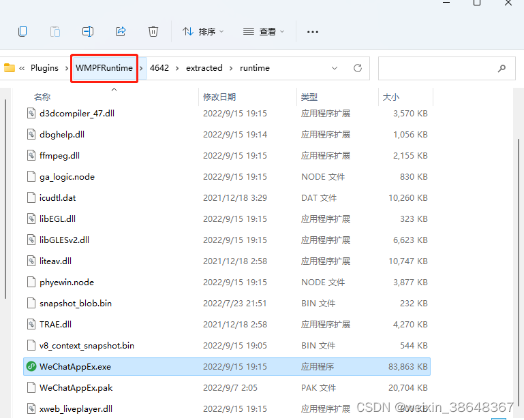Sort by 名称 column header
The image size is (524, 420).
pos(42,97)
